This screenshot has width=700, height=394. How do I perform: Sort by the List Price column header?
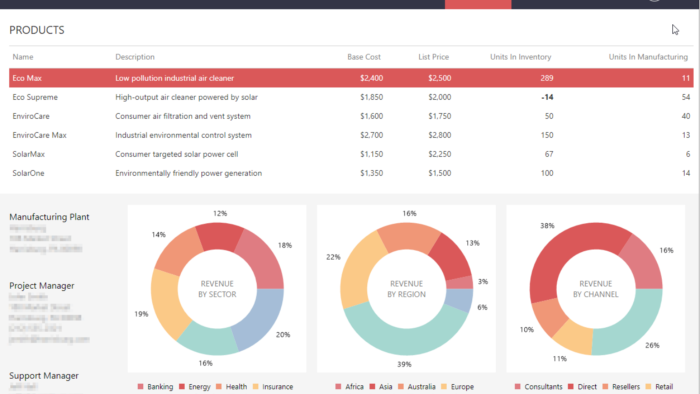click(x=433, y=57)
